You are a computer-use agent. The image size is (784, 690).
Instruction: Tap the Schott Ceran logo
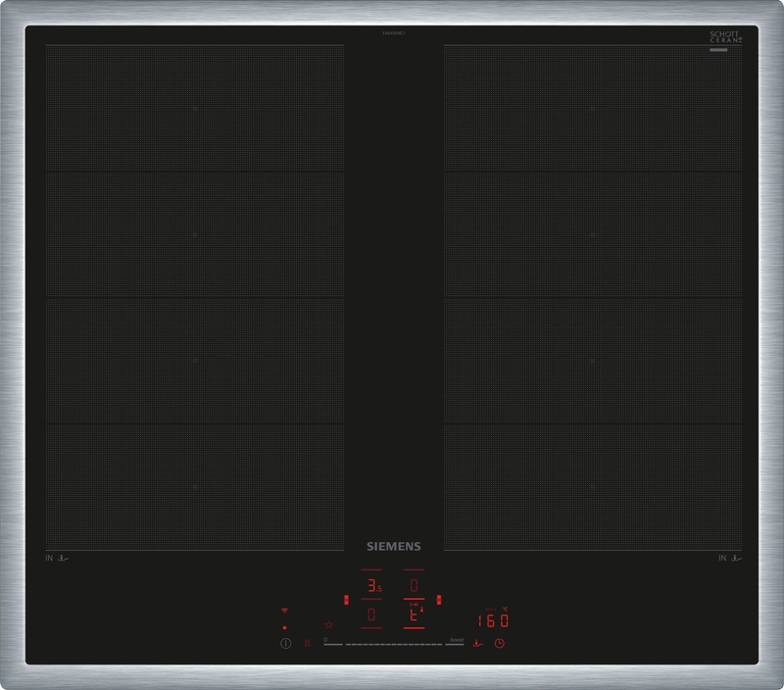coord(725,37)
